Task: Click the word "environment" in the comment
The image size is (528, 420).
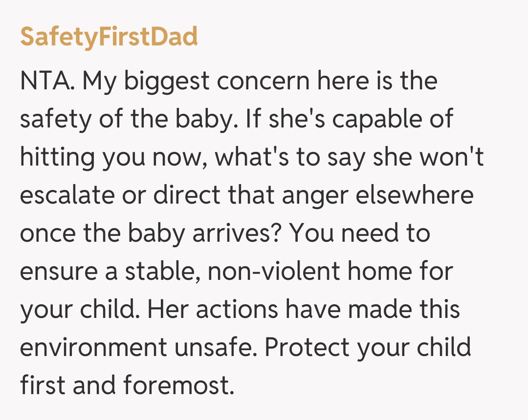Action: [93, 348]
